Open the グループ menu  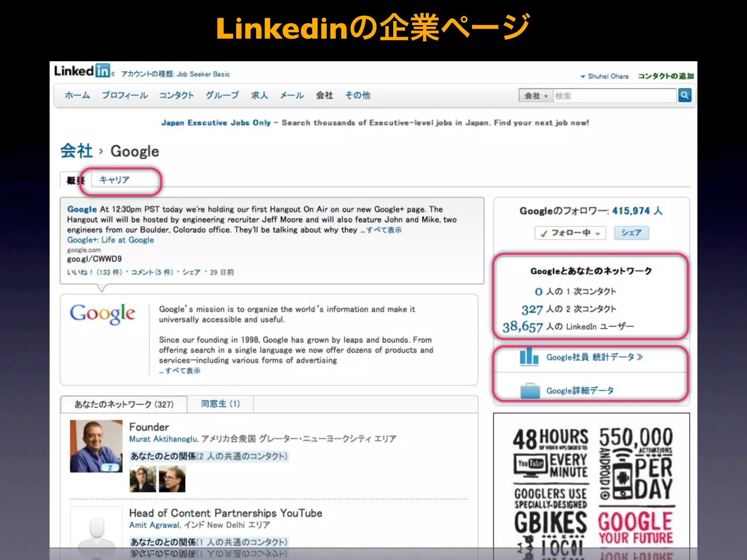click(x=222, y=96)
